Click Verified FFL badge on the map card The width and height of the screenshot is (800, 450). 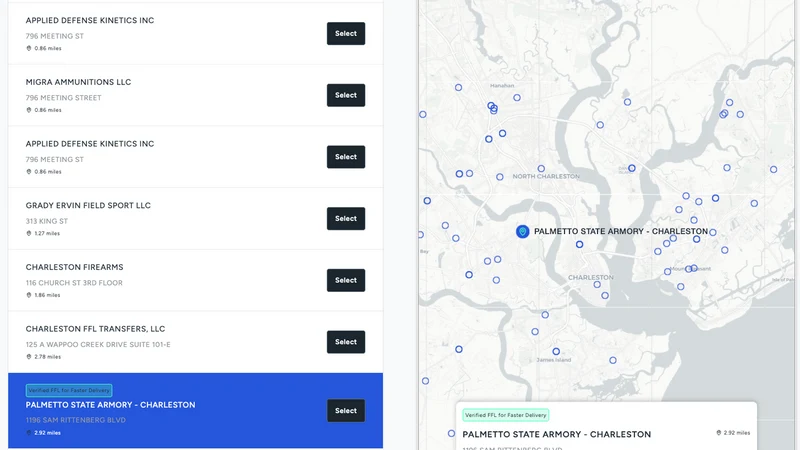point(506,415)
